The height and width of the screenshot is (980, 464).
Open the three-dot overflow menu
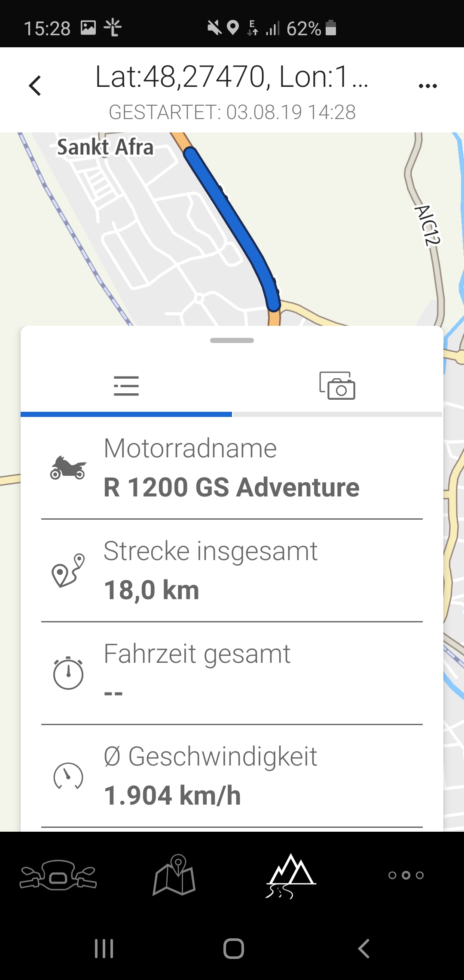point(427,86)
